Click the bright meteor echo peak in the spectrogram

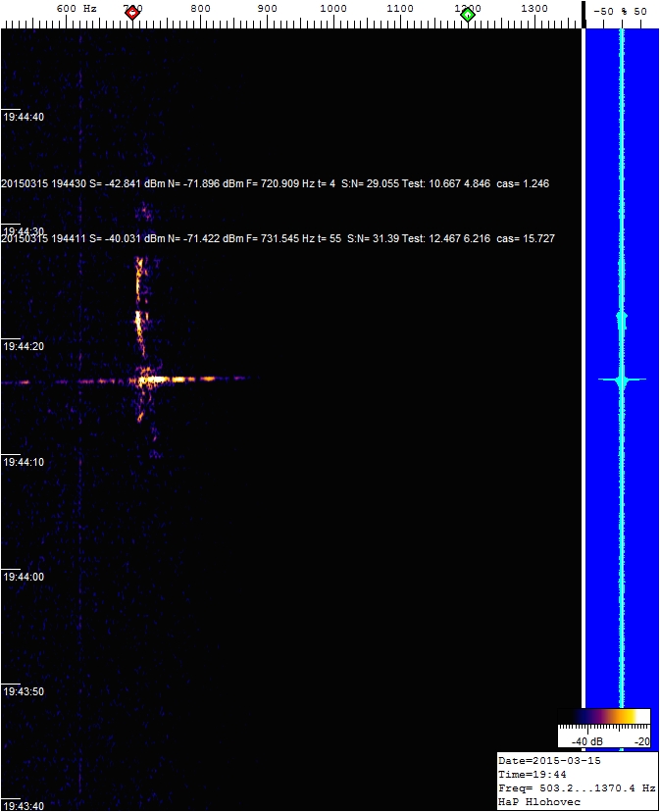(152, 379)
